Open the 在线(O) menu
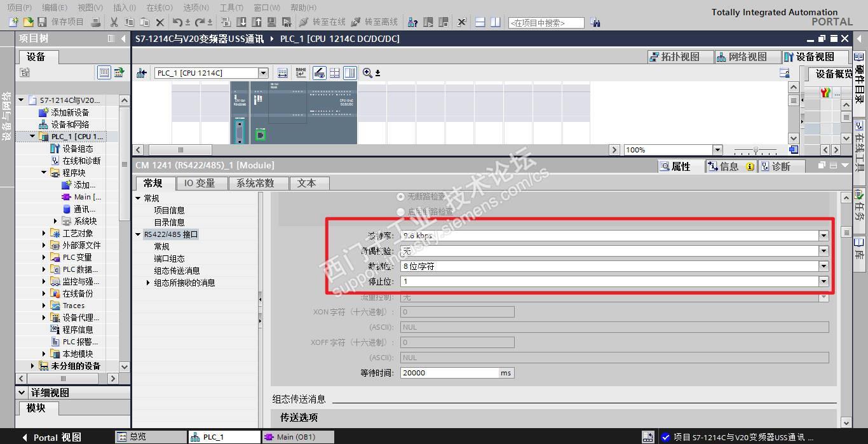This screenshot has height=444, width=868. tap(159, 8)
